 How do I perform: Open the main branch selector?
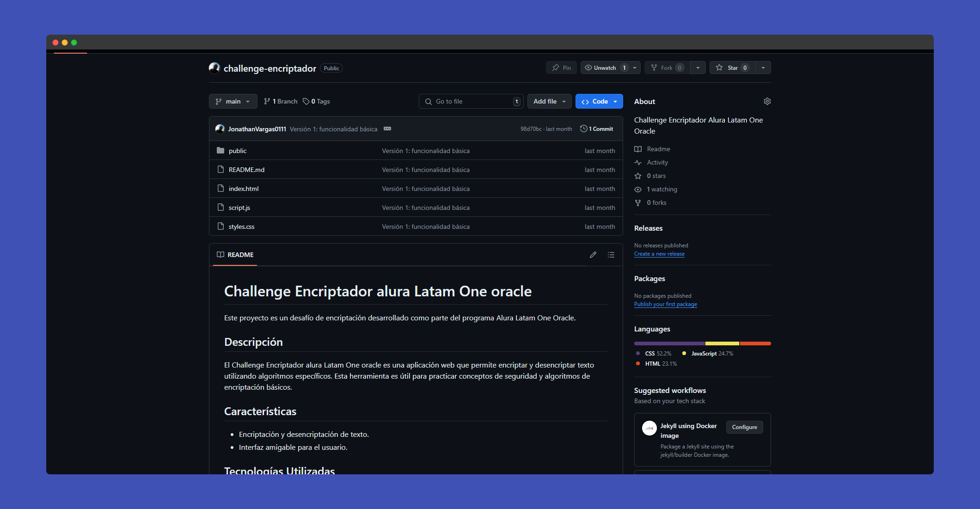pos(233,101)
